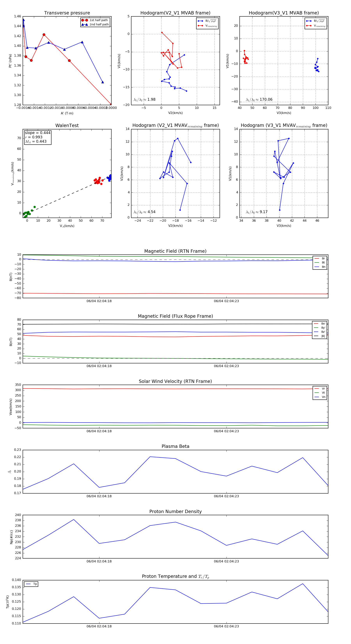Viewport: 351px width, 644px height.
Task: Click the 'Magnetic Field (Flux Rope Frame)' title
Action: (x=175, y=316)
